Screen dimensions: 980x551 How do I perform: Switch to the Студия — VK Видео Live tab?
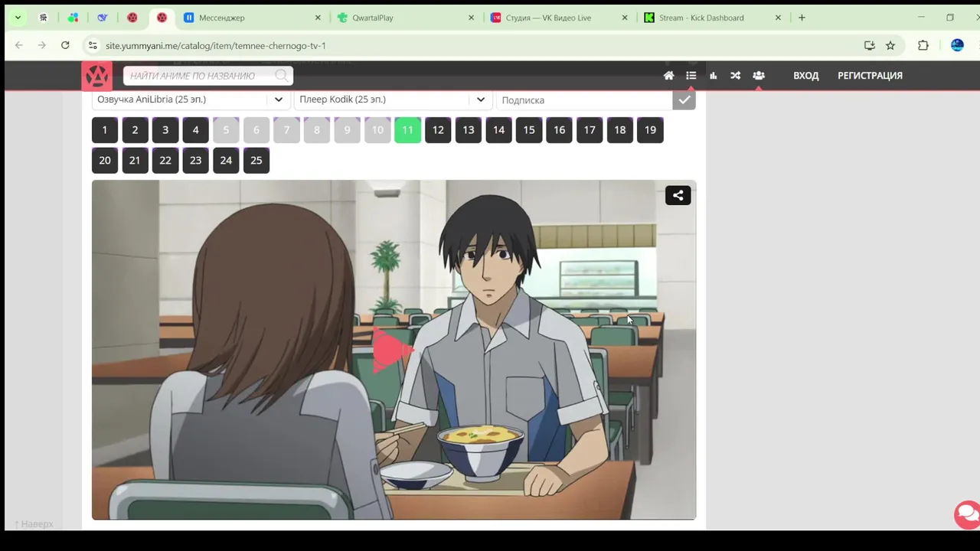coord(559,18)
